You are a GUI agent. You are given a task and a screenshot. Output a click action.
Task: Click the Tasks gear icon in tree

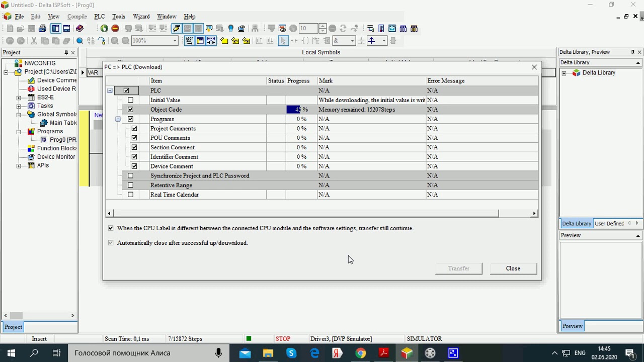(31, 106)
